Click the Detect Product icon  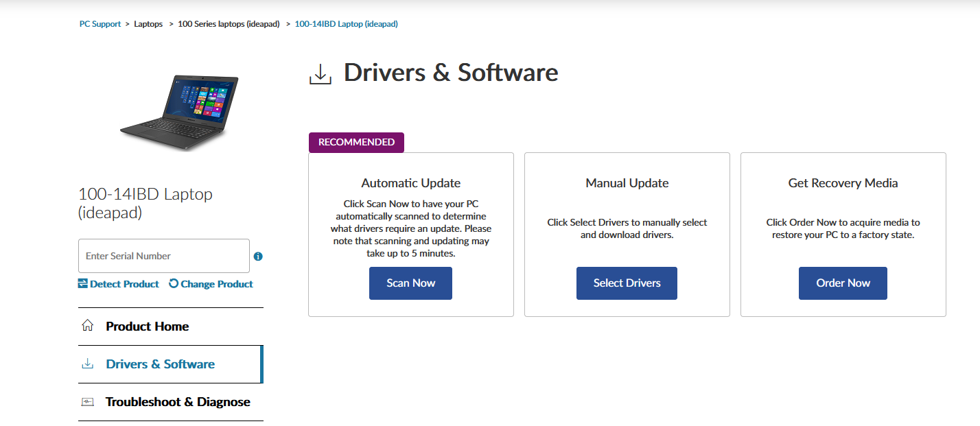coord(83,284)
